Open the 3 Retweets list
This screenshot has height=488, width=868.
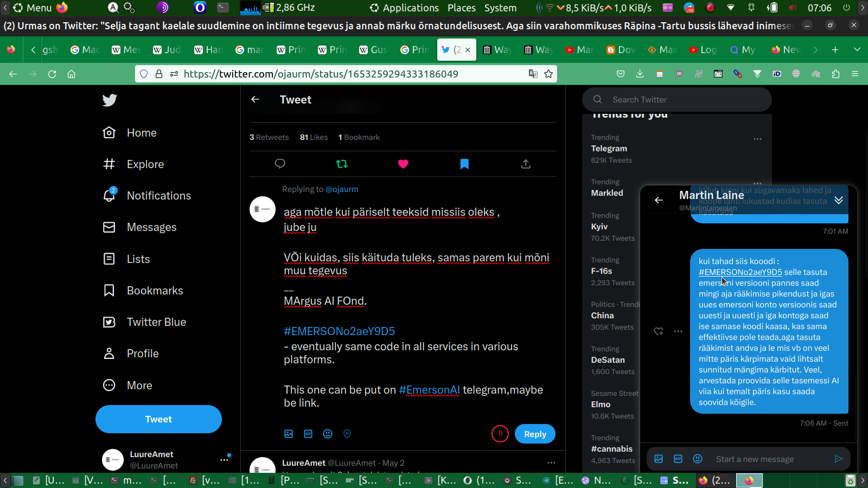coord(269,137)
